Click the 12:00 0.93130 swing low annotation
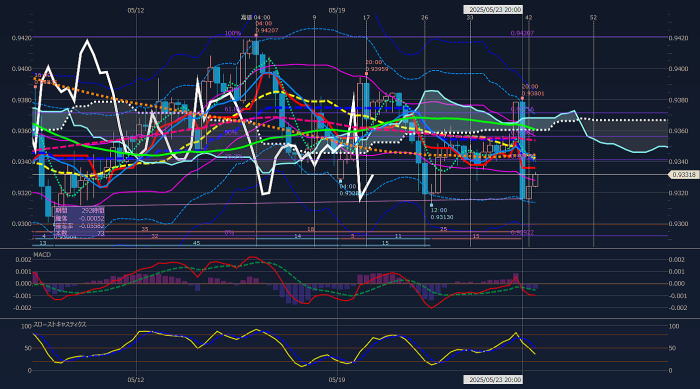 pyautogui.click(x=442, y=213)
